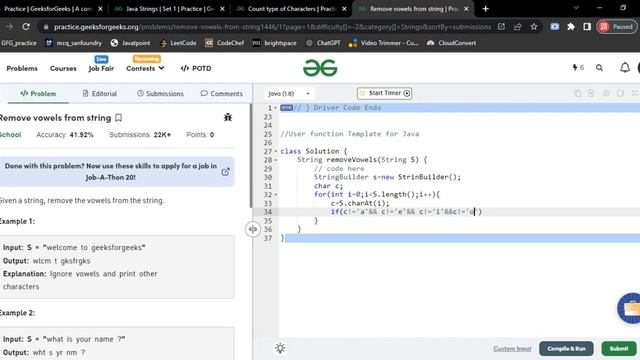Open the brightspace bookmark
This screenshot has height=360, width=640.
[275, 43]
